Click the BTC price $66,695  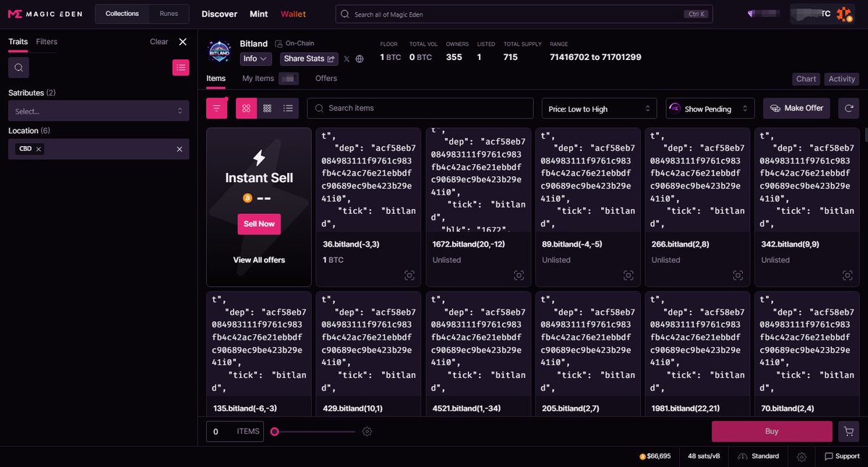click(x=655, y=457)
